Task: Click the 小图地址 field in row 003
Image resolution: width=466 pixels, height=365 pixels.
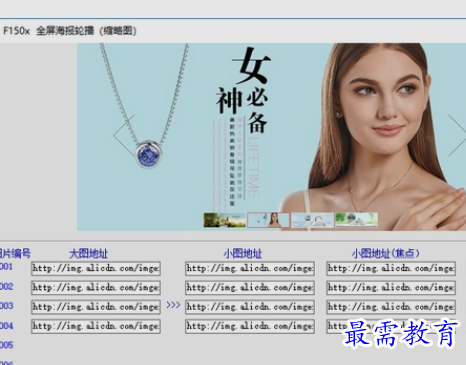Action: pyautogui.click(x=250, y=307)
